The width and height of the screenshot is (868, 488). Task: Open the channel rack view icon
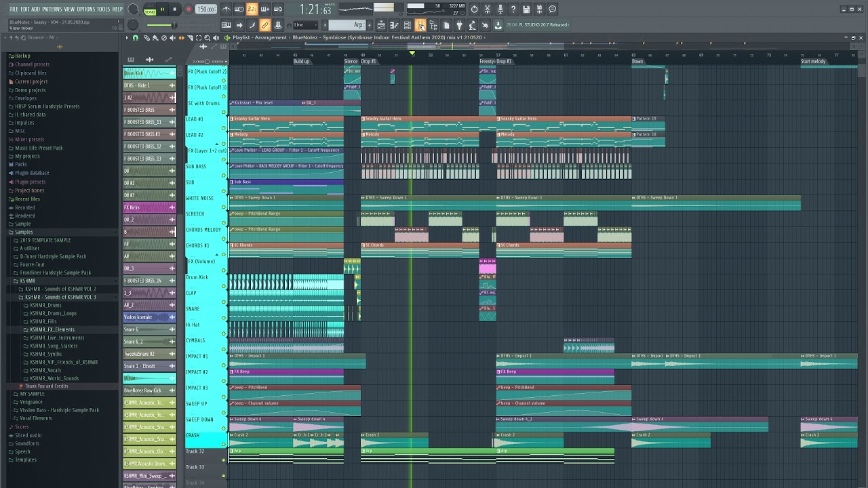pyautogui.click(x=408, y=25)
